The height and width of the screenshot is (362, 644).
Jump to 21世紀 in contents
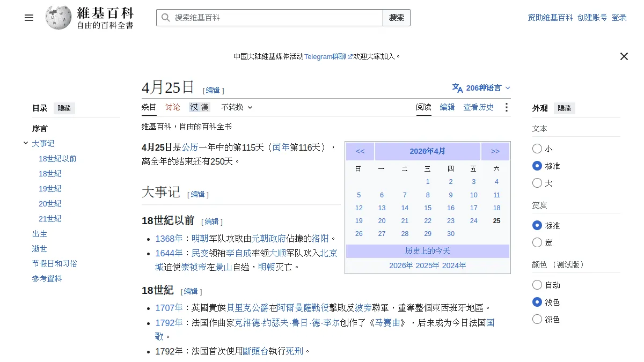50,219
